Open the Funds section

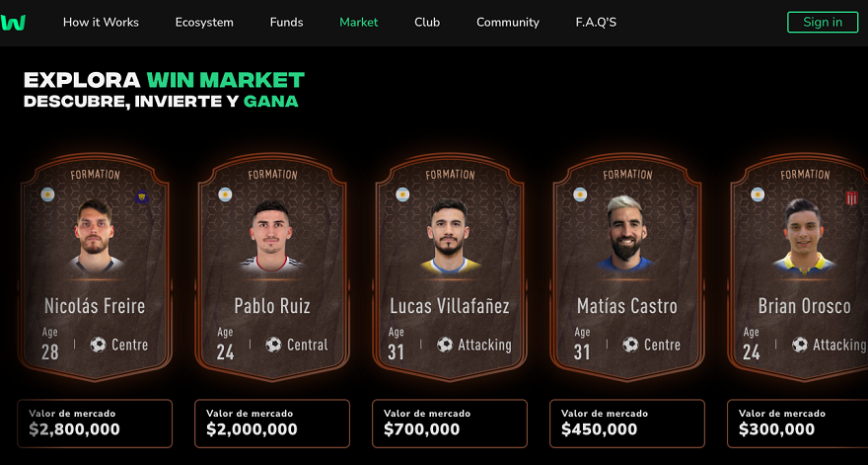point(286,22)
